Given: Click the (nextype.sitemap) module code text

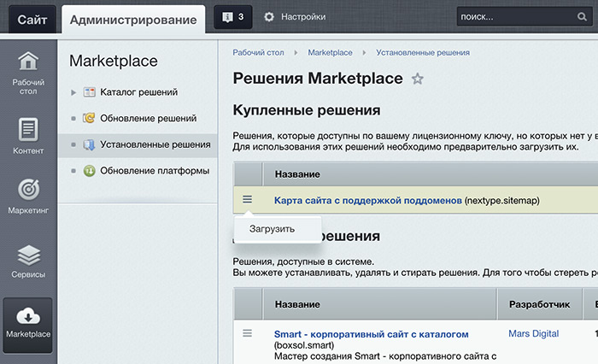Looking at the screenshot, I should click(502, 200).
